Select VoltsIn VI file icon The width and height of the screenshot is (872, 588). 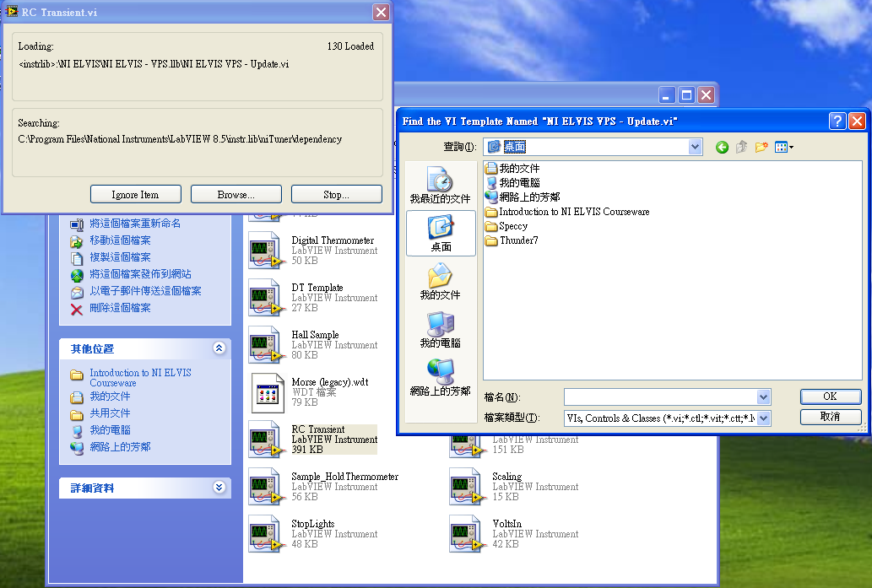coord(466,533)
